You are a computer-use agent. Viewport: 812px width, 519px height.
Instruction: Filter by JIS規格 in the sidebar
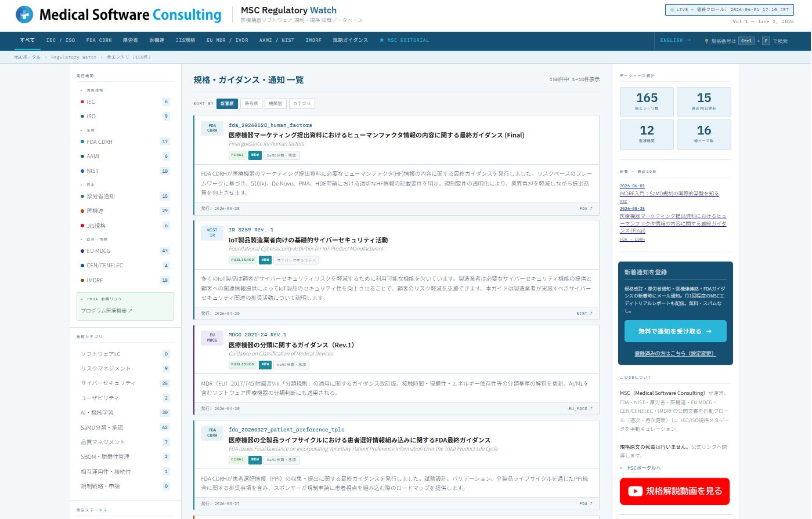click(x=125, y=226)
